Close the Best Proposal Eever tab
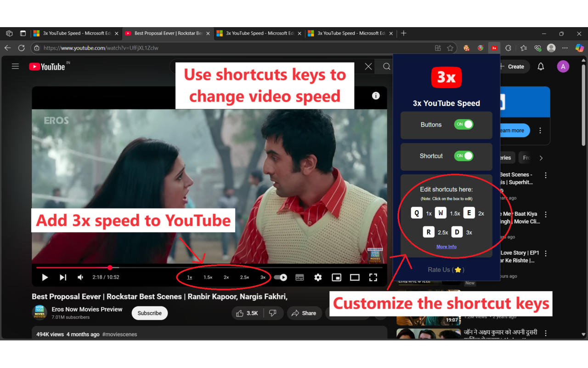This screenshot has width=588, height=368. pyautogui.click(x=208, y=34)
